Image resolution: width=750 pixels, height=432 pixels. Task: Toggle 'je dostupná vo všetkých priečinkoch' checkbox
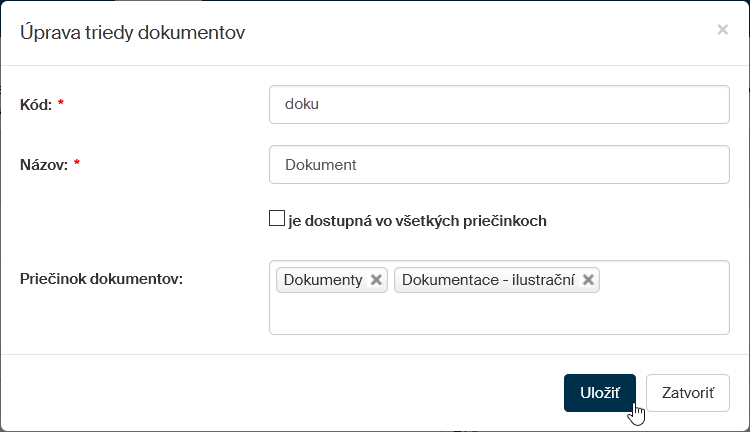pyautogui.click(x=277, y=219)
